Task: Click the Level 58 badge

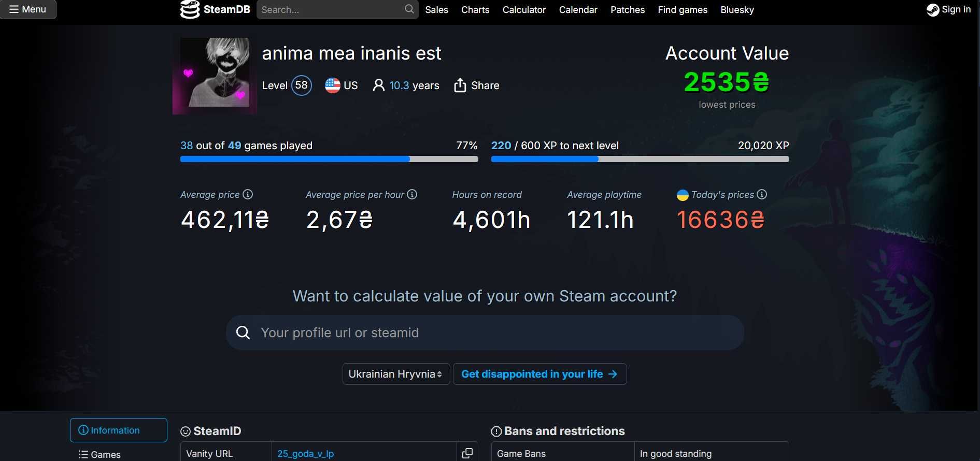Action: (302, 85)
